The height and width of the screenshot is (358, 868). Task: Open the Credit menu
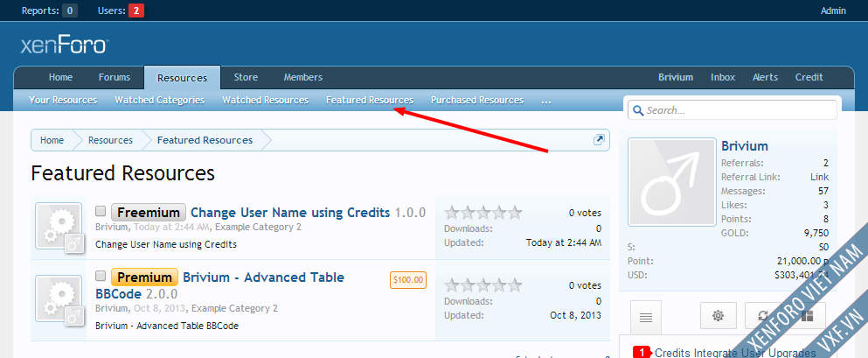coord(809,78)
